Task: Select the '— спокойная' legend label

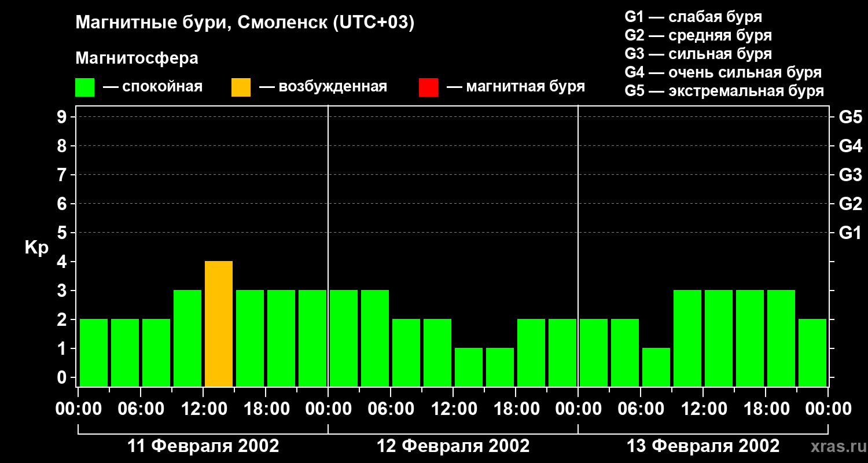Action: pyautogui.click(x=153, y=87)
